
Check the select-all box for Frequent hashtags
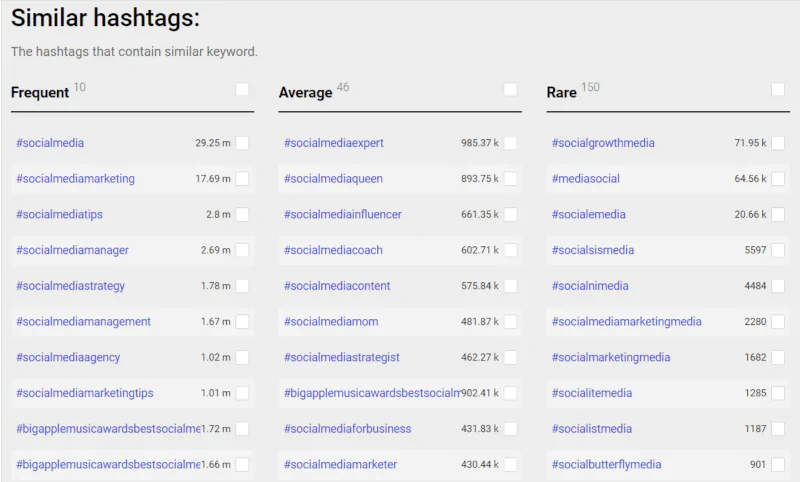[x=242, y=90]
